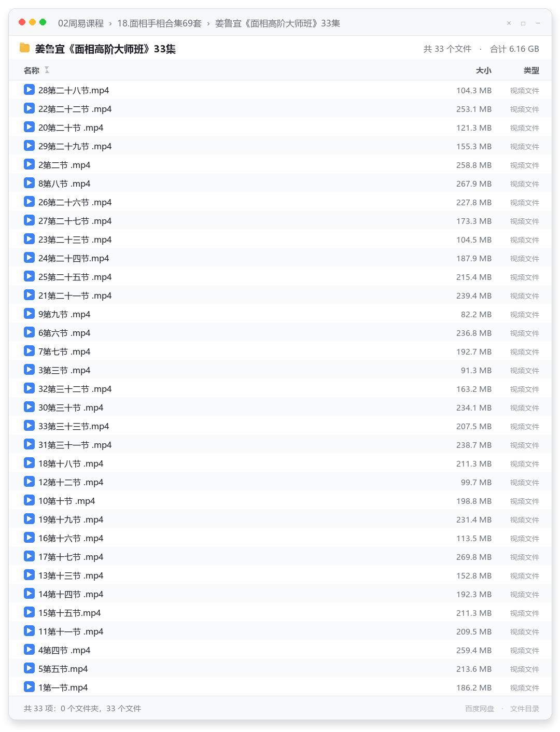Open breadcrumb 18.面相手相合集69套
Viewport: 560px width, 732px height.
click(x=159, y=23)
